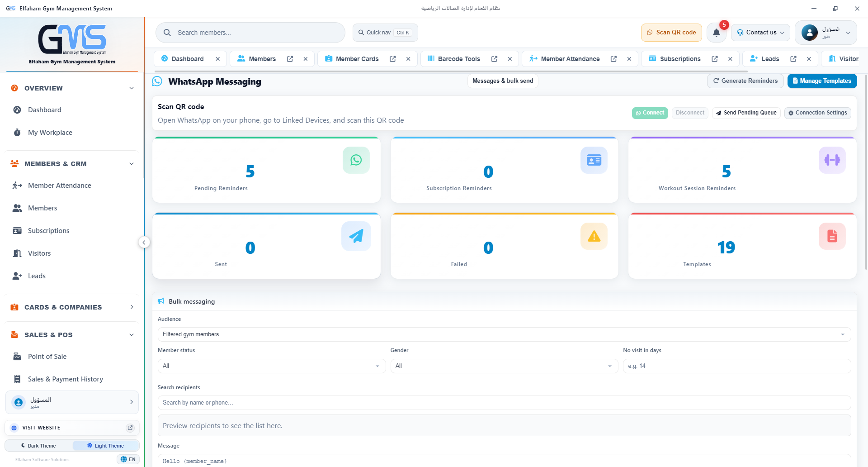Open the Member Attendance tab in new window
This screenshot has height=467, width=868.
click(614, 59)
